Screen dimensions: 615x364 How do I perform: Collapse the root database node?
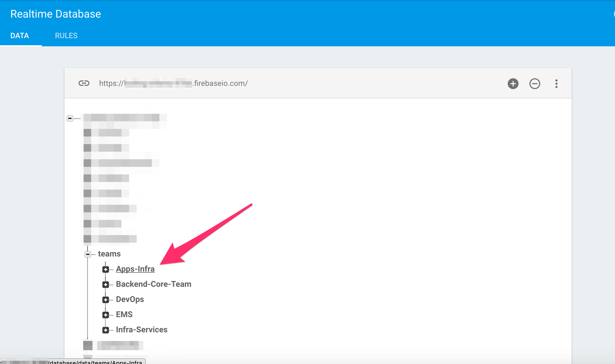coord(70,118)
